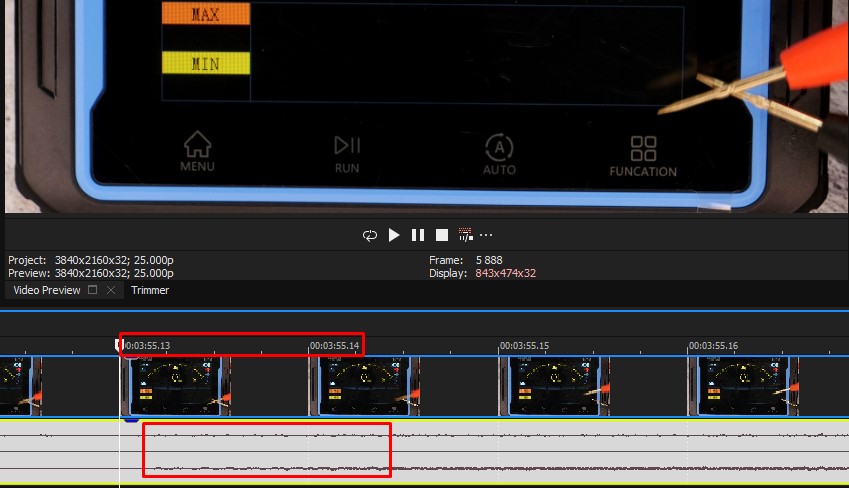Image resolution: width=849 pixels, height=488 pixels.
Task: Stop playback with the Stop button
Action: pyautogui.click(x=442, y=235)
